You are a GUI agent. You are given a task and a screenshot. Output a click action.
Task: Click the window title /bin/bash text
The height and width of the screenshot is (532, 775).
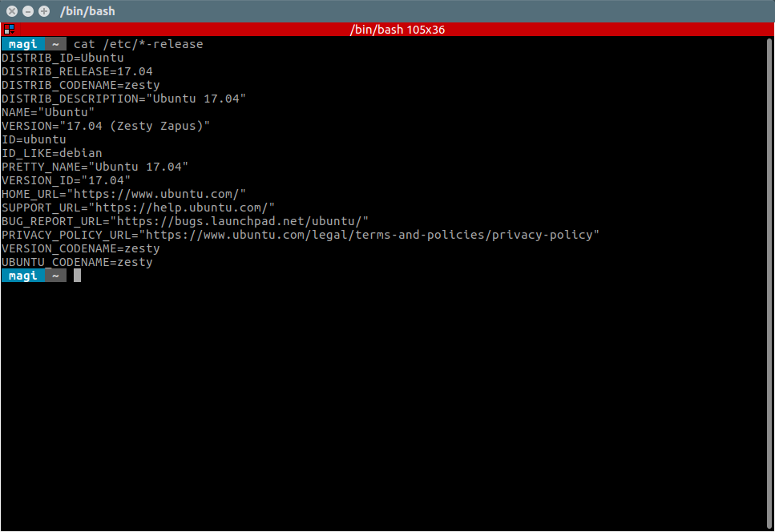pos(87,11)
